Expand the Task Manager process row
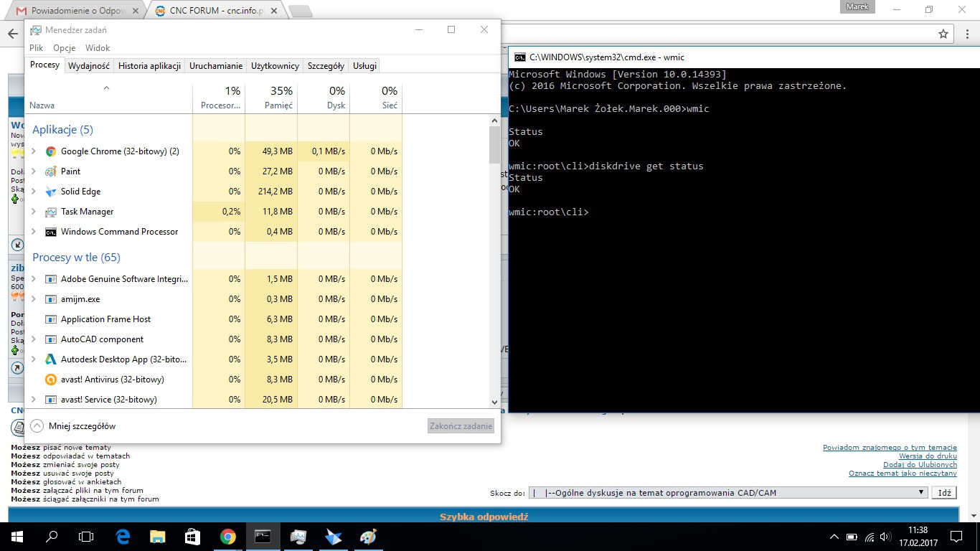Image resolution: width=980 pixels, height=551 pixels. click(x=34, y=212)
